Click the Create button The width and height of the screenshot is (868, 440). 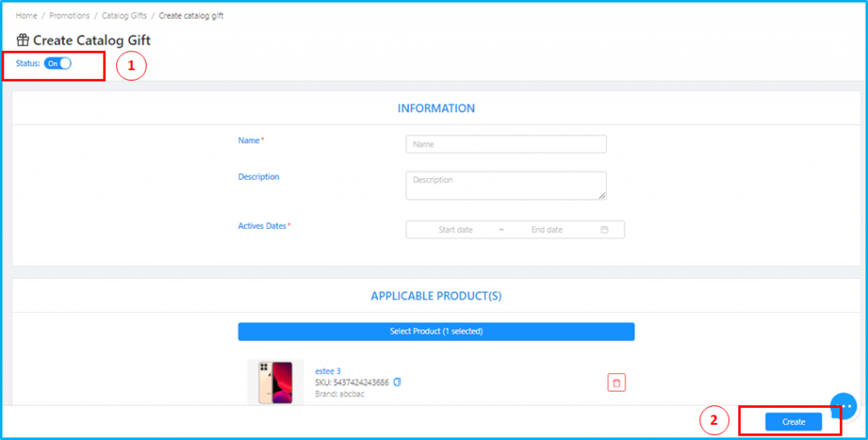tap(793, 421)
